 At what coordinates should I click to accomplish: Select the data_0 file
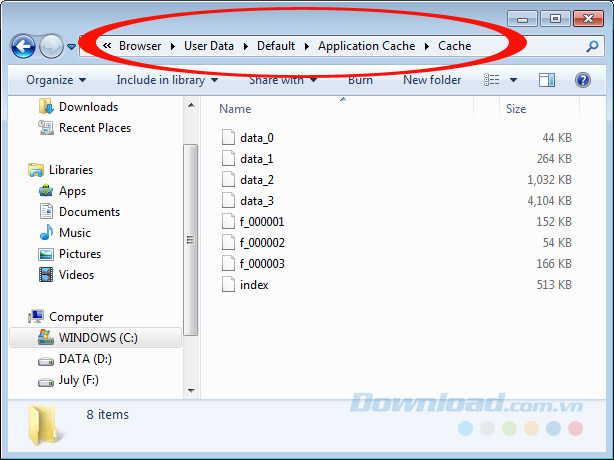tap(257, 138)
